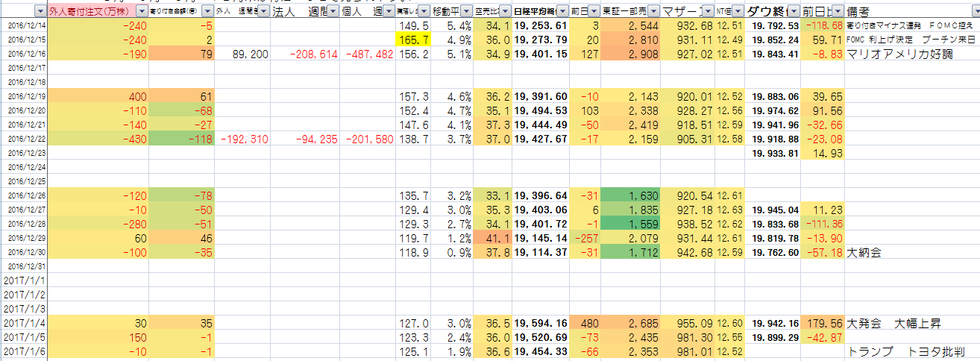Image resolution: width=980 pixels, height=361 pixels.
Task: Open filter dropdown for 日経平均終値 column
Action: point(561,12)
